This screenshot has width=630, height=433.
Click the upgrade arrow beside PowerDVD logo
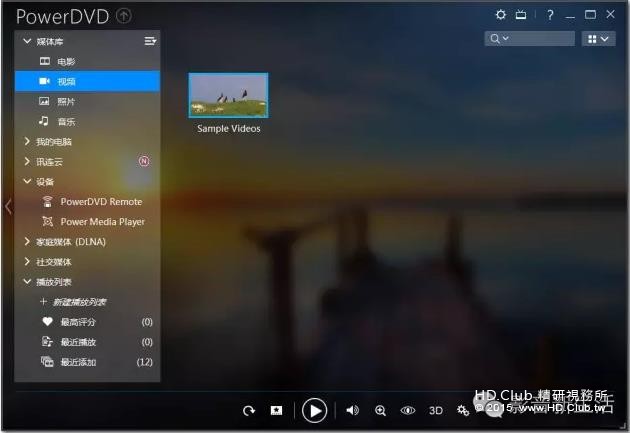pos(124,16)
